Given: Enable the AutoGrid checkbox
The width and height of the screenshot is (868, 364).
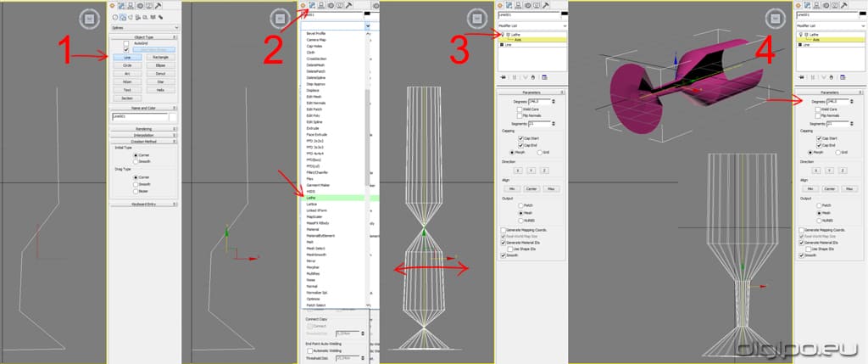Looking at the screenshot, I should [x=126, y=43].
